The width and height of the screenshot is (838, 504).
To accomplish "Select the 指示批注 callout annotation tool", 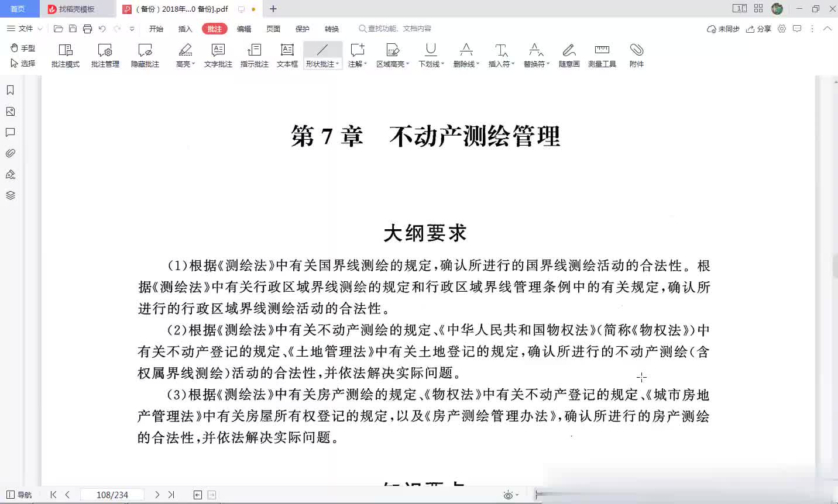I will tap(254, 56).
